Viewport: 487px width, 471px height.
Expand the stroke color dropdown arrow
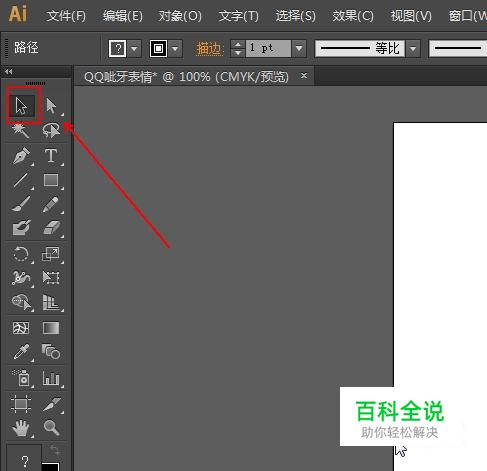[175, 49]
